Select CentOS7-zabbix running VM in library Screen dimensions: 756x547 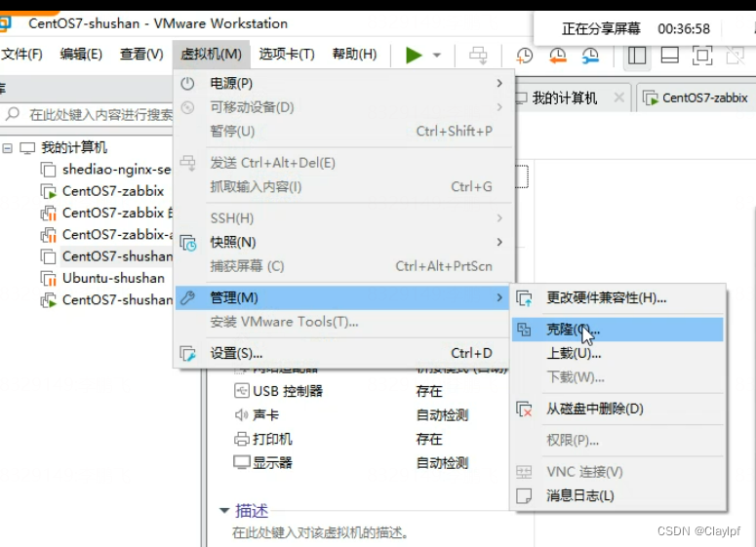click(102, 191)
